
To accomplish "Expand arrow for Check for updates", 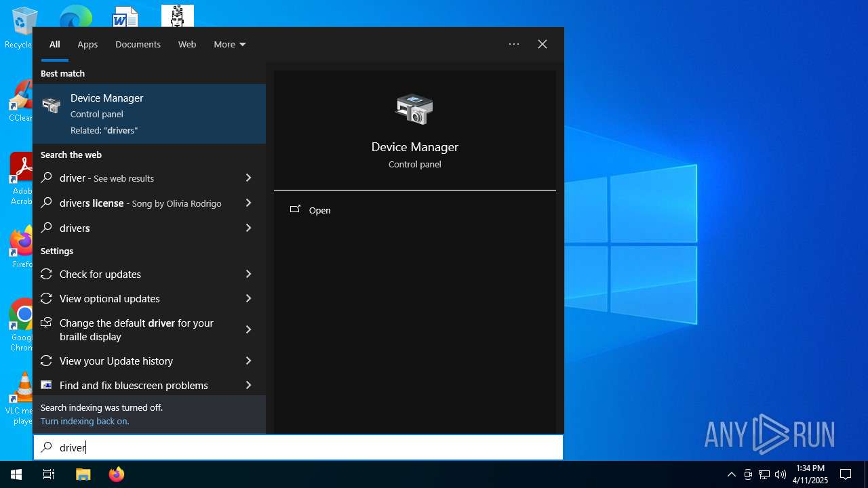I will coord(248,274).
